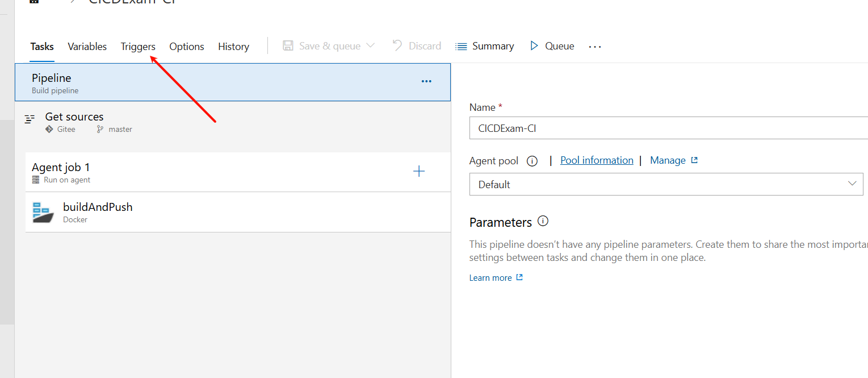Open the Pipeline three-dots menu

point(426,81)
